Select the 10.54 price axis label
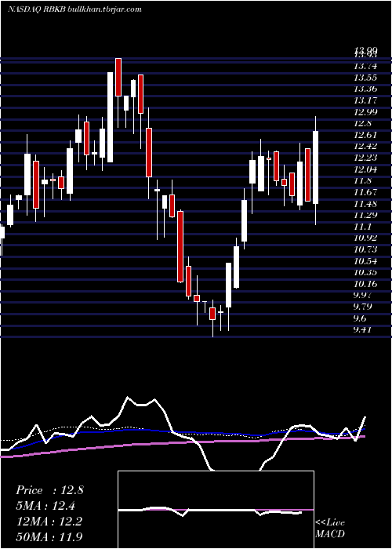Screen dimensions: 392x549 coord(365,261)
